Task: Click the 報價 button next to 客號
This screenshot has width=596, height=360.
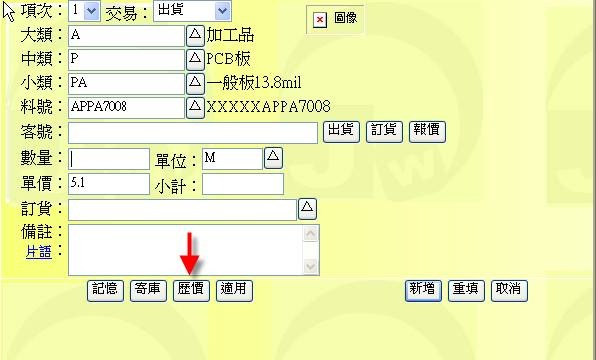Action: tap(427, 132)
